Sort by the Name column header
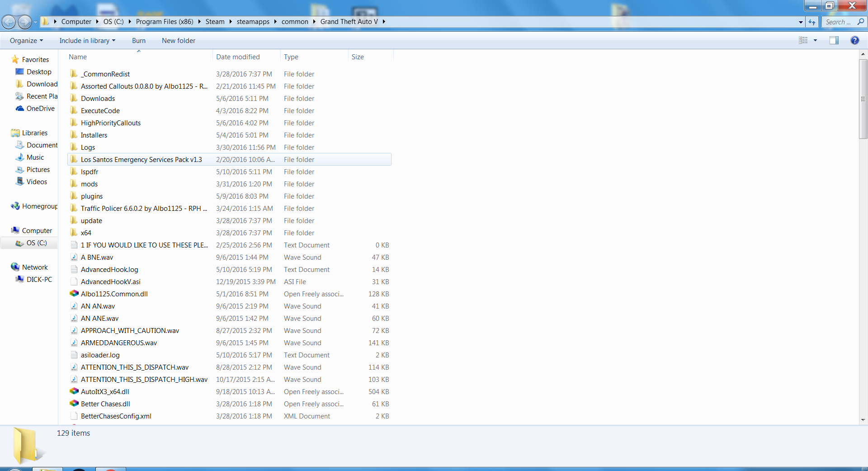This screenshot has height=471, width=868. coord(139,57)
